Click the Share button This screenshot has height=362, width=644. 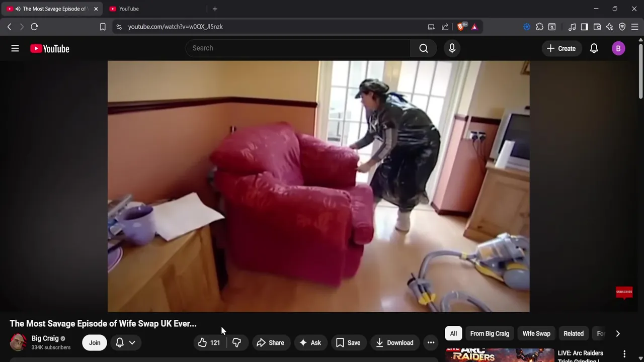tap(271, 342)
